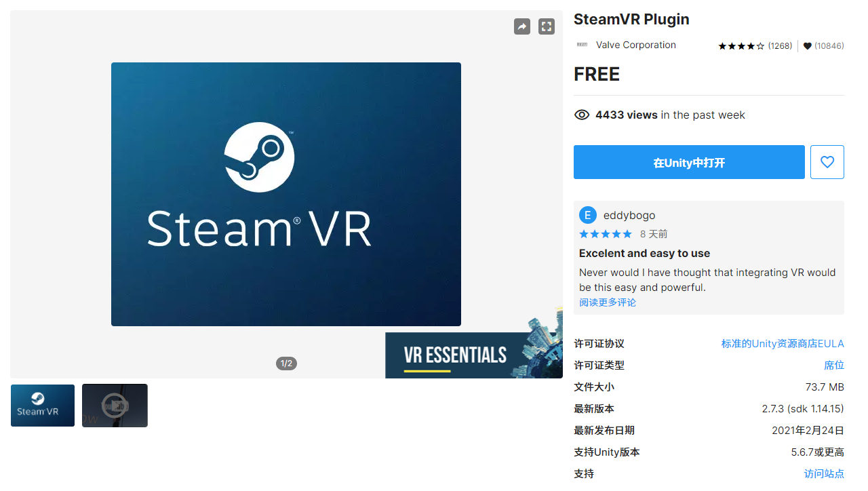Click the 1/2 image counter
This screenshot has width=868, height=491.
(x=286, y=364)
